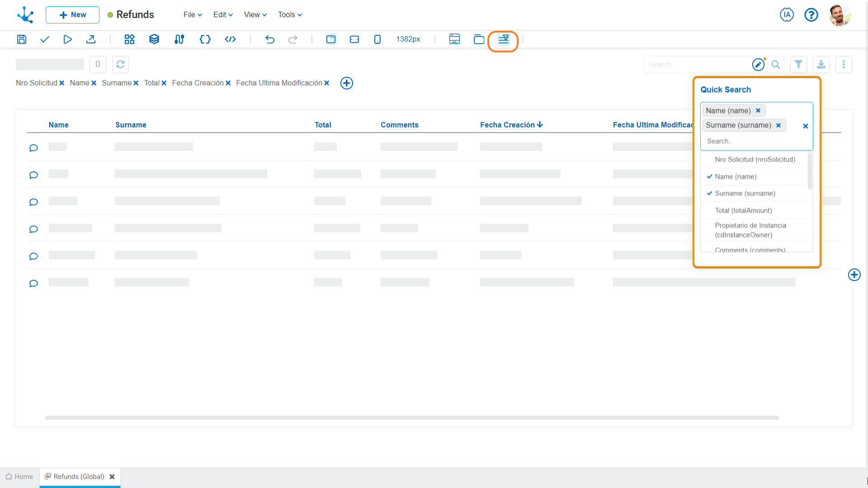Click the Save icon in toolbar
Image resolution: width=868 pixels, height=488 pixels.
point(21,39)
